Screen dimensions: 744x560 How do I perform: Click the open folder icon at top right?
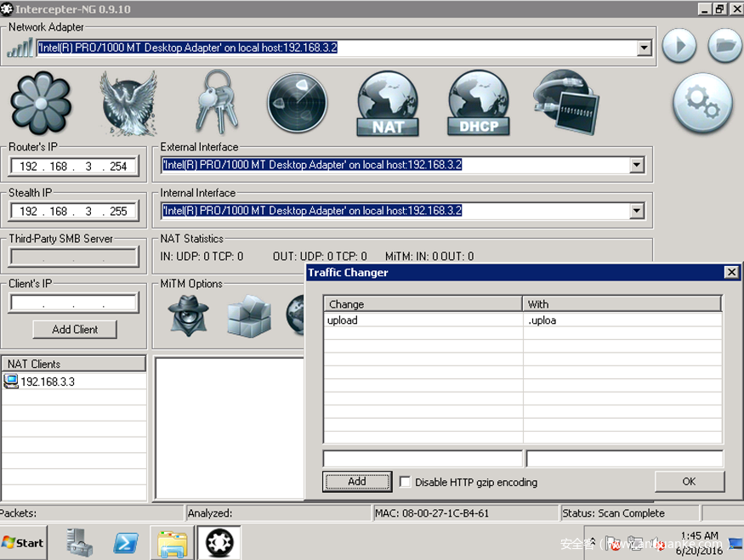[724, 45]
